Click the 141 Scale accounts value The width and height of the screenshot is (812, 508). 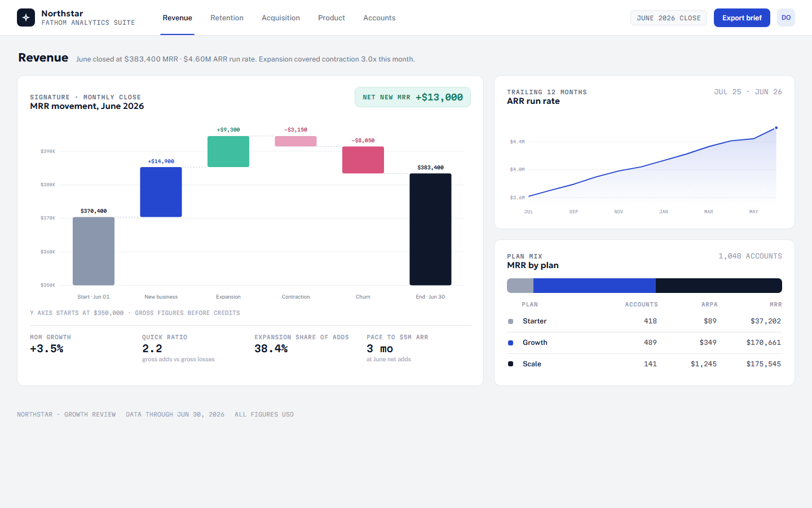click(650, 364)
